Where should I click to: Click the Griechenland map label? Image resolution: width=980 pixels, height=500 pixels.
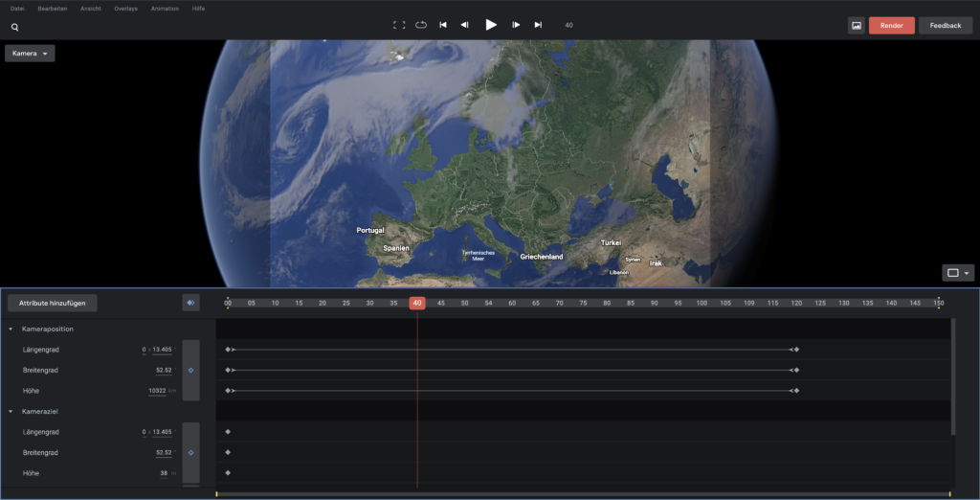542,257
